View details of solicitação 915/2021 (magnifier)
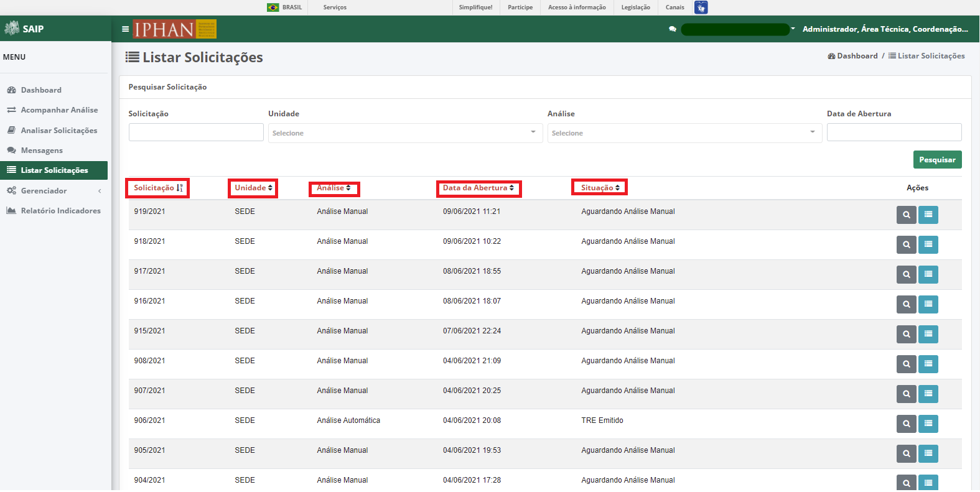Viewport: 980px width, 492px height. (x=907, y=334)
